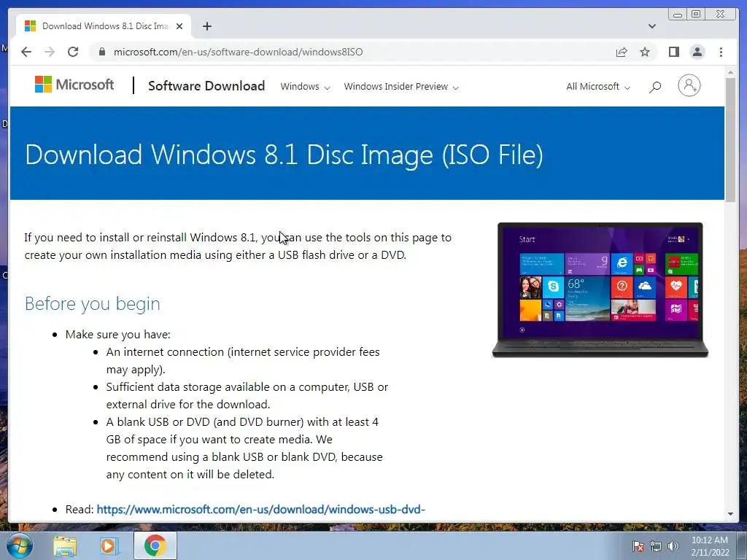
Task: Click the scrollbar down arrow
Action: tap(730, 514)
